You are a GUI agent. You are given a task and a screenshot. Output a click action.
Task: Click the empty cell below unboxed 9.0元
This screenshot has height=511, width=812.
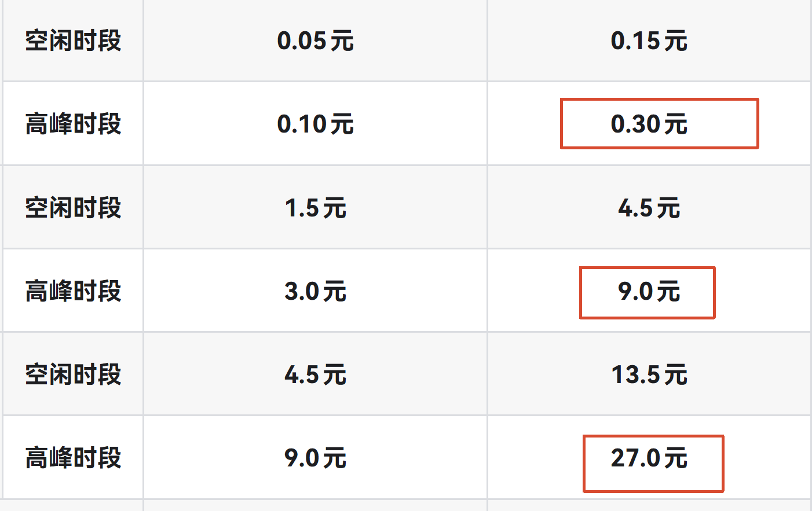click(x=315, y=506)
